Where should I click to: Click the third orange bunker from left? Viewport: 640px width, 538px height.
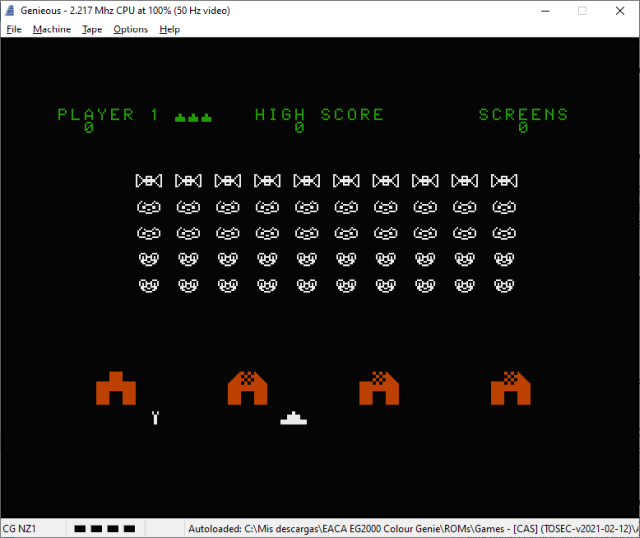[379, 388]
